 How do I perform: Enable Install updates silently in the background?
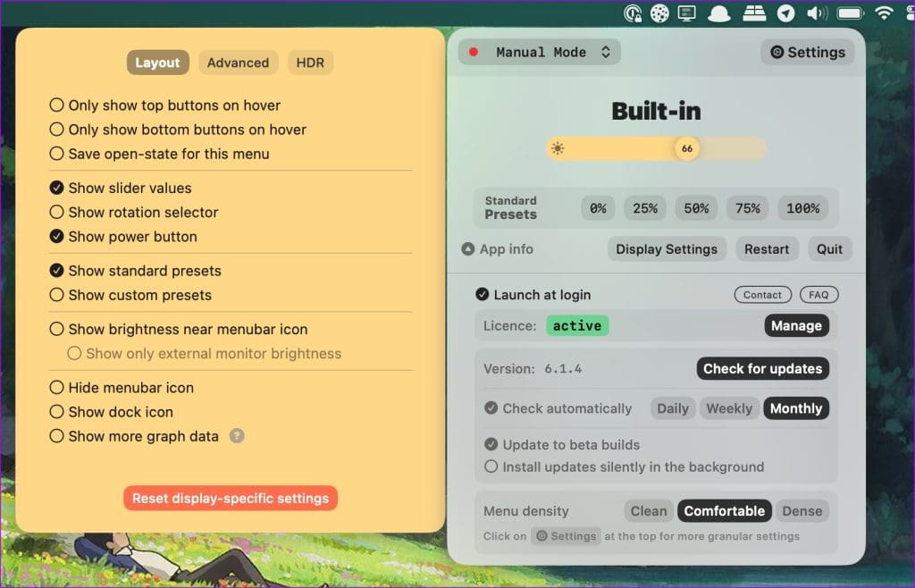point(491,466)
